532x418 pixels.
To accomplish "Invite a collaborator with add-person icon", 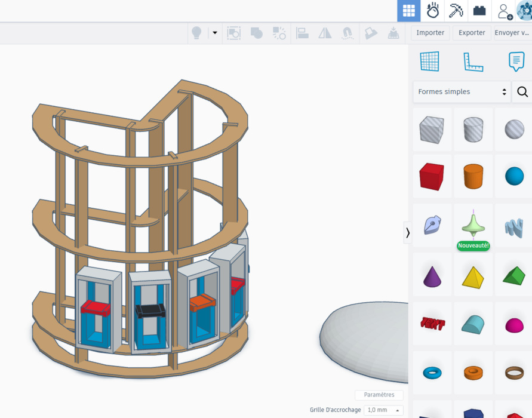I will (505, 11).
